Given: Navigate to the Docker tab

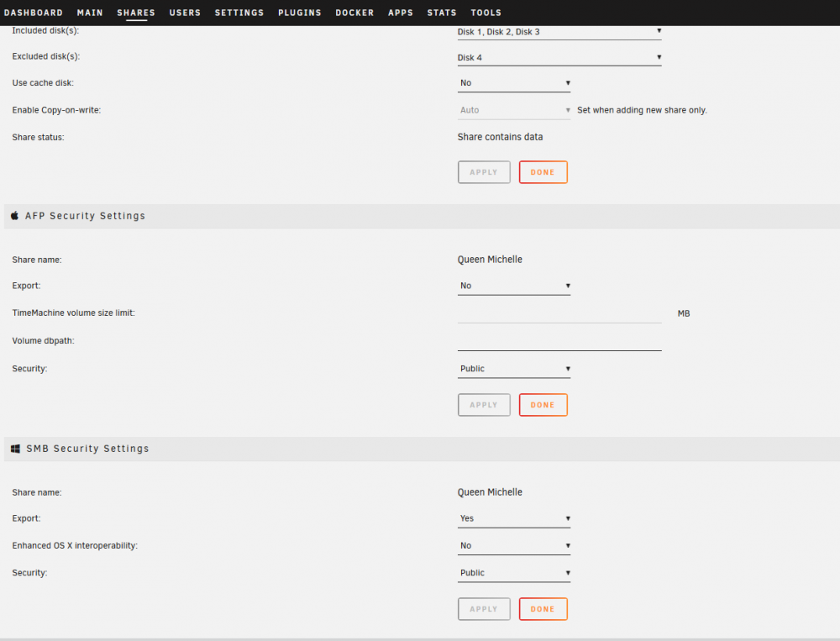Looking at the screenshot, I should (x=354, y=13).
